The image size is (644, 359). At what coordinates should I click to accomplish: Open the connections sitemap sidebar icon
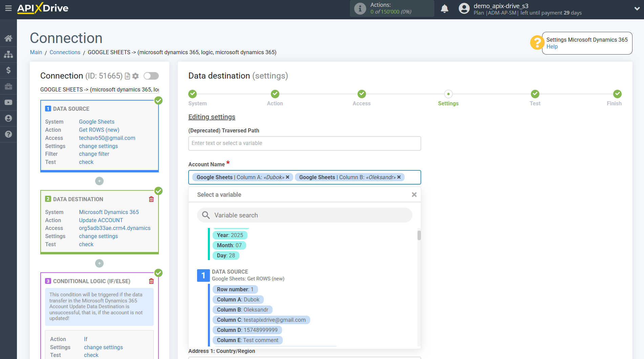[8, 54]
